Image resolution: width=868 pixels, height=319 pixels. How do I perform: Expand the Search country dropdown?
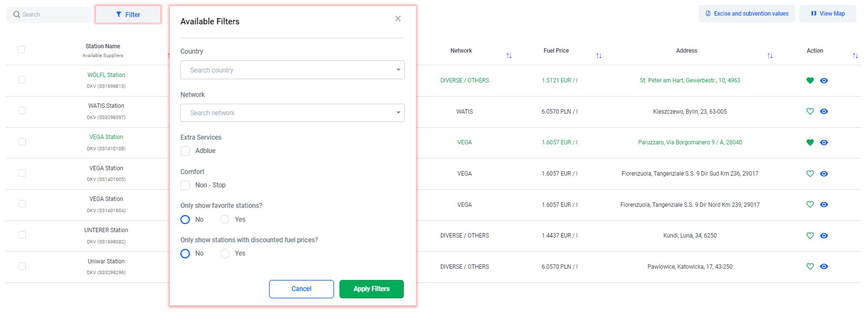pyautogui.click(x=292, y=70)
